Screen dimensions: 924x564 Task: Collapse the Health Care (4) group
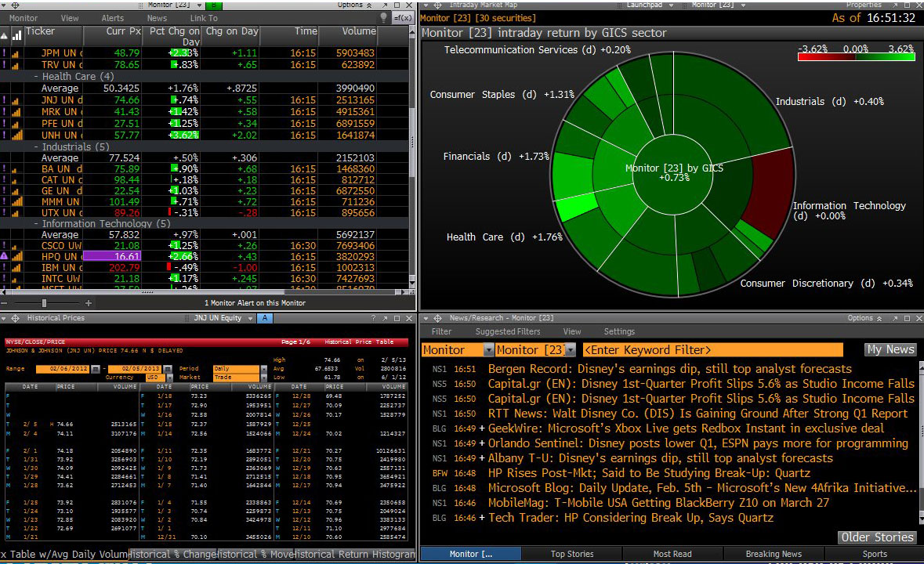pos(36,77)
